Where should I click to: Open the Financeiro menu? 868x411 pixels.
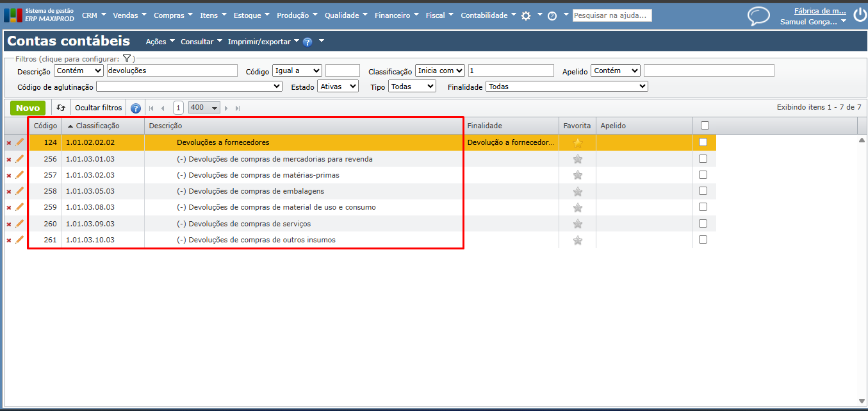(397, 15)
